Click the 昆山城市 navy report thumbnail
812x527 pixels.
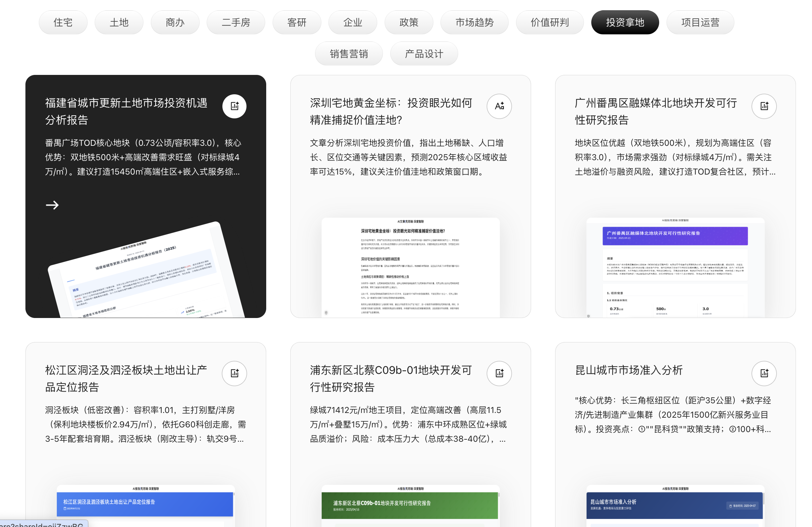(675, 506)
